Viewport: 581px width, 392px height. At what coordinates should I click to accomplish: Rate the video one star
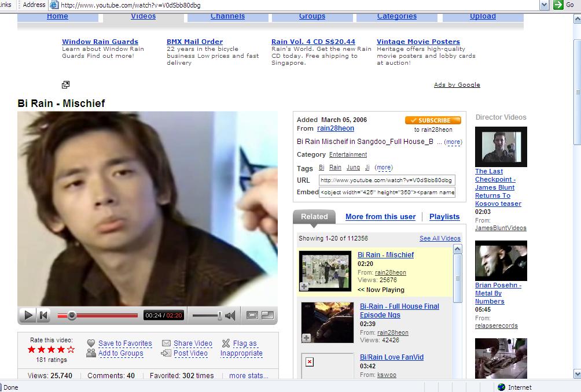tap(31, 349)
